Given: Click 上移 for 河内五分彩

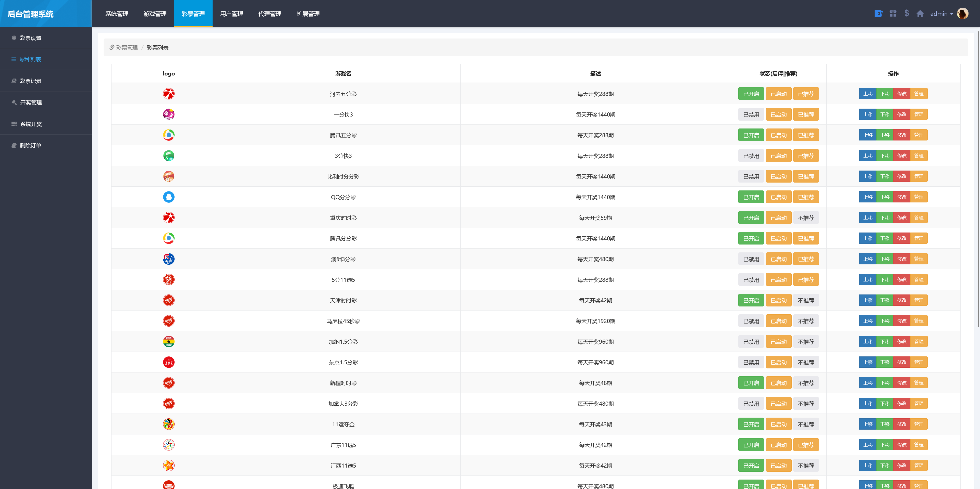Looking at the screenshot, I should click(x=868, y=94).
